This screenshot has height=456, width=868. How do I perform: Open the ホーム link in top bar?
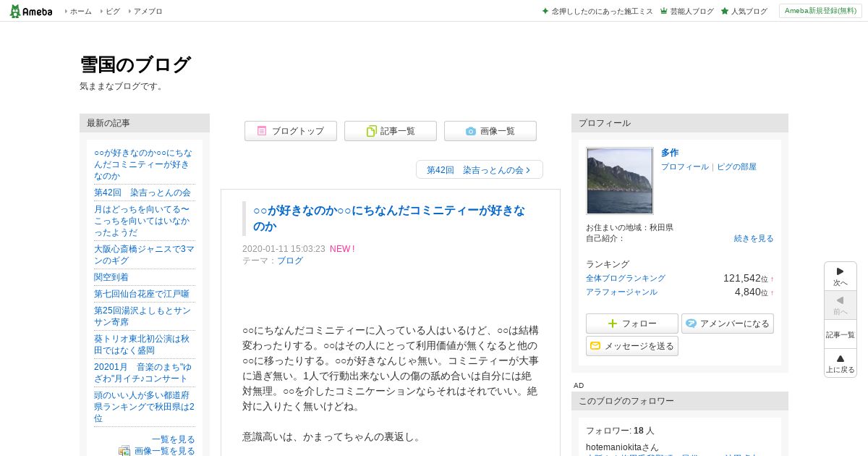click(80, 12)
